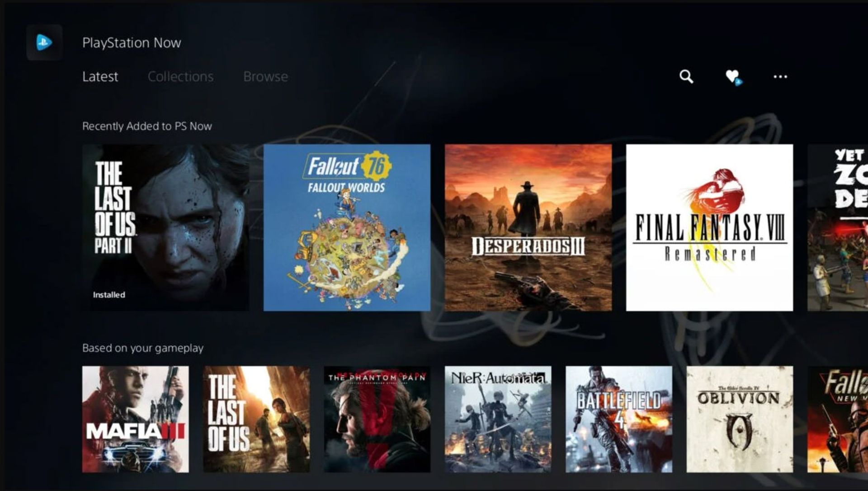This screenshot has width=868, height=491.
Task: Open the Browse section
Action: point(267,75)
